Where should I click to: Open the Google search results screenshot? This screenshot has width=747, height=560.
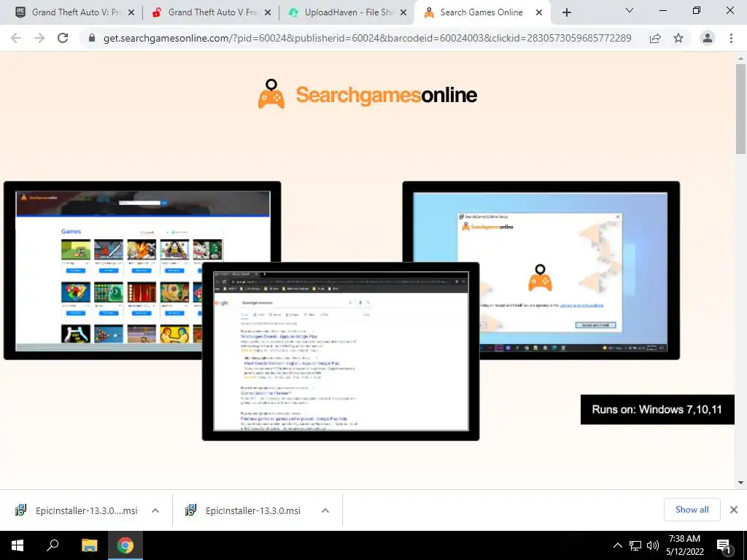[x=341, y=351]
